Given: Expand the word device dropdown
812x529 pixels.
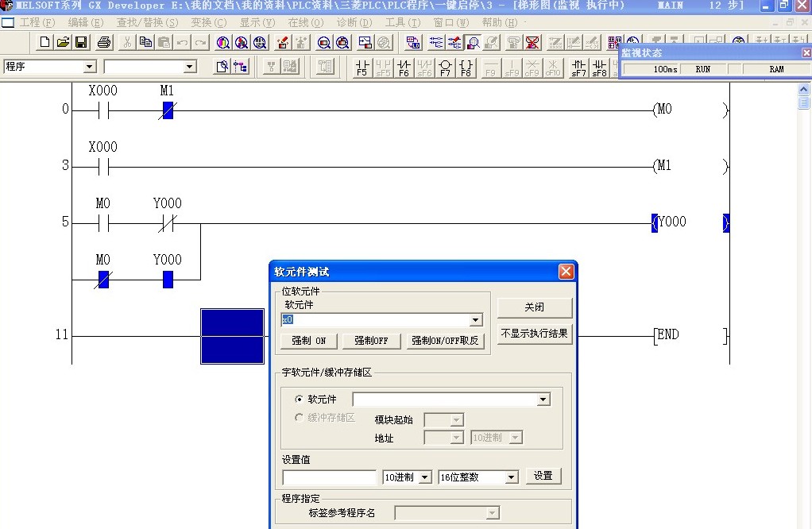Looking at the screenshot, I should tap(543, 399).
